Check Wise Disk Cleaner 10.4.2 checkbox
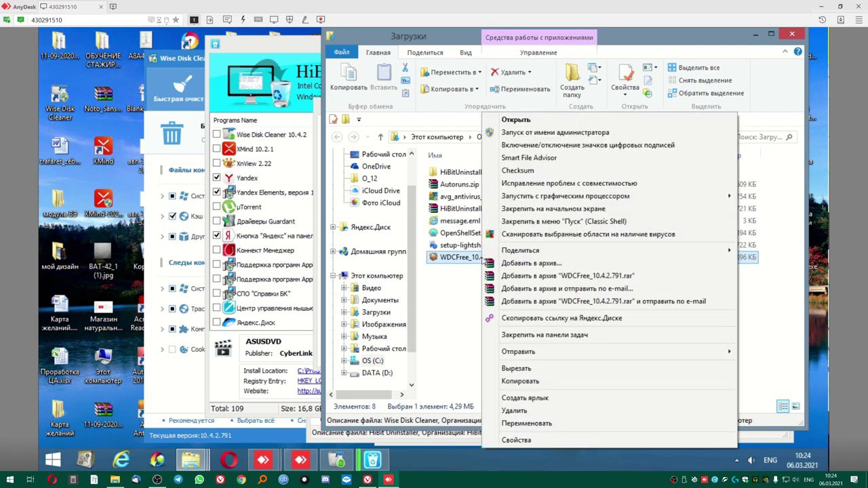The width and height of the screenshot is (868, 488). [216, 134]
